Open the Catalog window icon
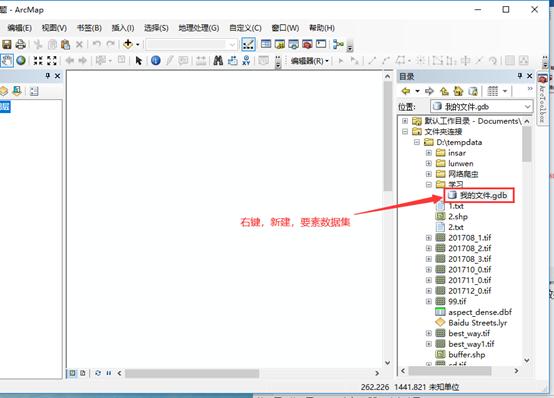Screen dimensions: 554x398 [x=279, y=44]
